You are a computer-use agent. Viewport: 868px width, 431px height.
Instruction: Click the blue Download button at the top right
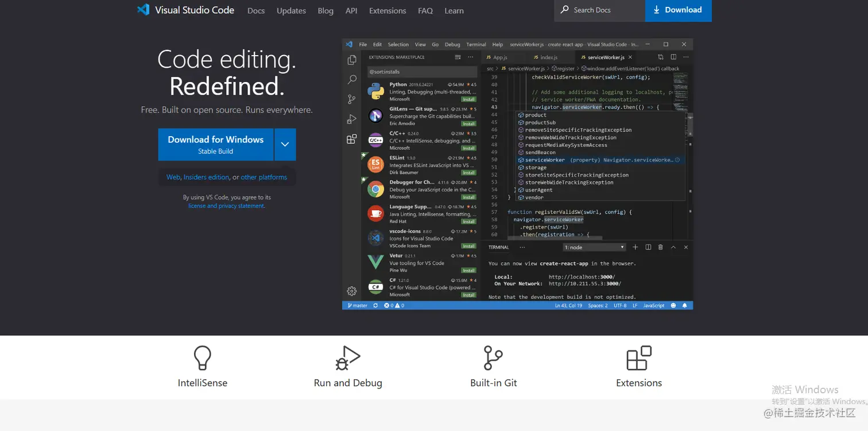coord(679,10)
